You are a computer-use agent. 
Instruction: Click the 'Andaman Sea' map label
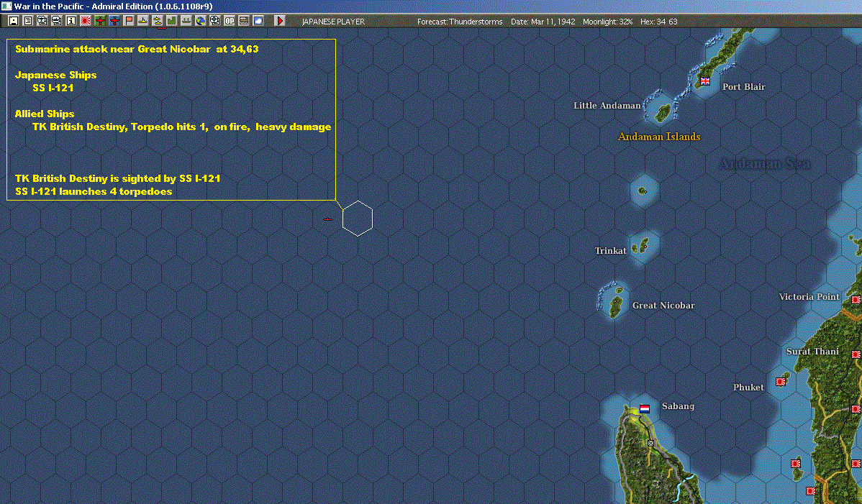pyautogui.click(x=765, y=164)
